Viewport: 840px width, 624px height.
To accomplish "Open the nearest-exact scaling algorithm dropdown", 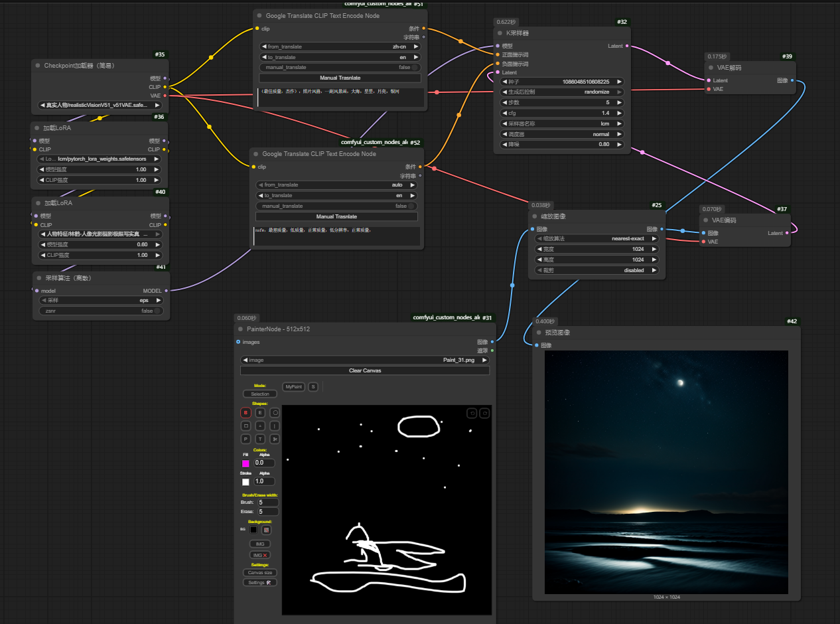I will (x=596, y=238).
